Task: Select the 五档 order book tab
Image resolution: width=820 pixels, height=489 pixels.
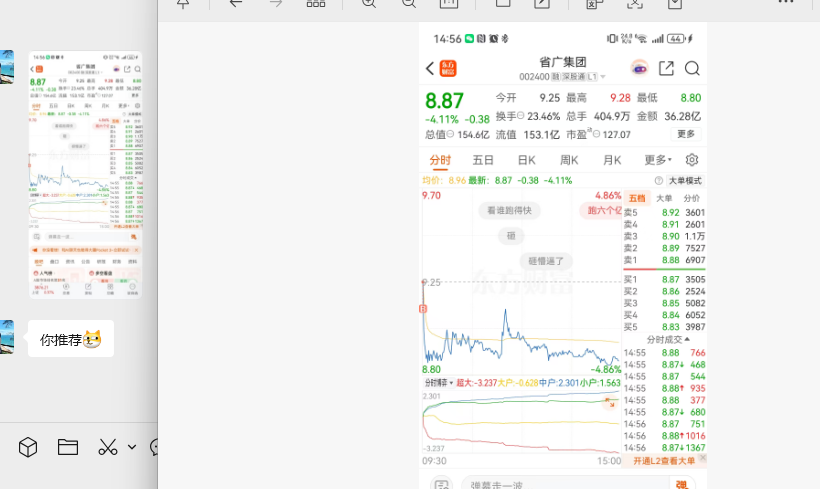Action: coord(636,198)
